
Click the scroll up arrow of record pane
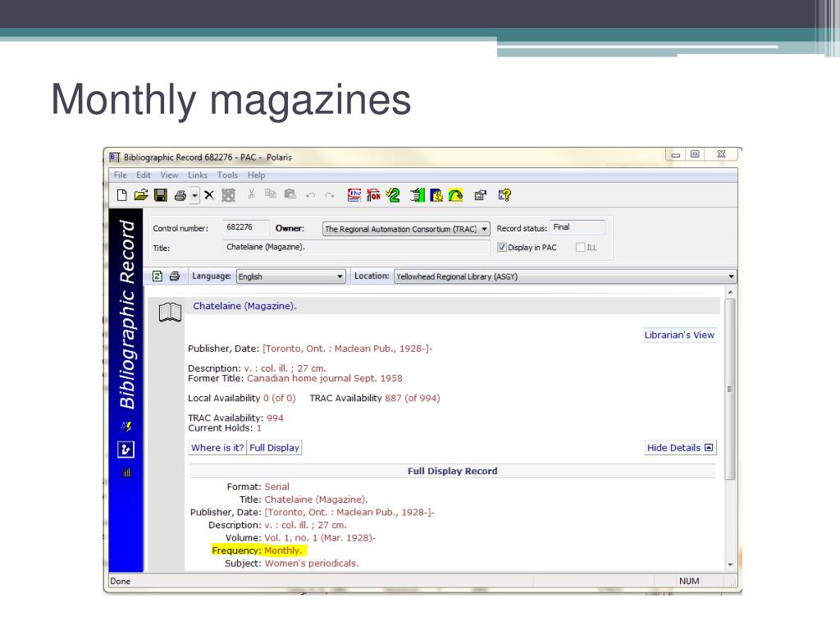[x=730, y=293]
